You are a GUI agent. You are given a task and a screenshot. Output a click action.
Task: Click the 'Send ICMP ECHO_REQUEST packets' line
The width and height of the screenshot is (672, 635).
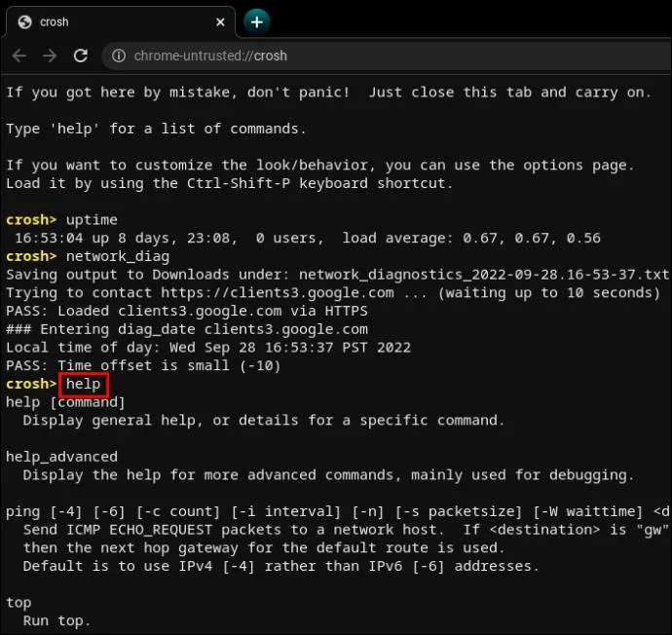[x=347, y=530]
